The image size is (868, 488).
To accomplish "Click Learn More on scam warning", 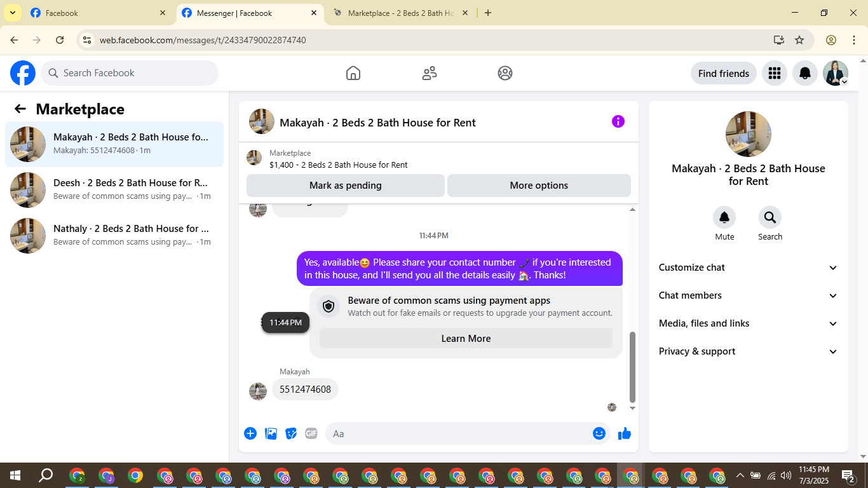I will tap(466, 339).
